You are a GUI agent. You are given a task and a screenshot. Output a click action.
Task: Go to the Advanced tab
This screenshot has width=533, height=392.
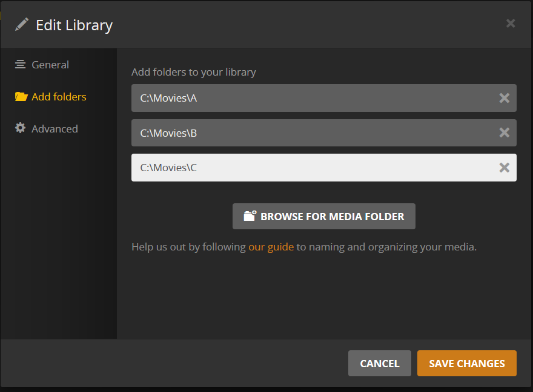(55, 129)
